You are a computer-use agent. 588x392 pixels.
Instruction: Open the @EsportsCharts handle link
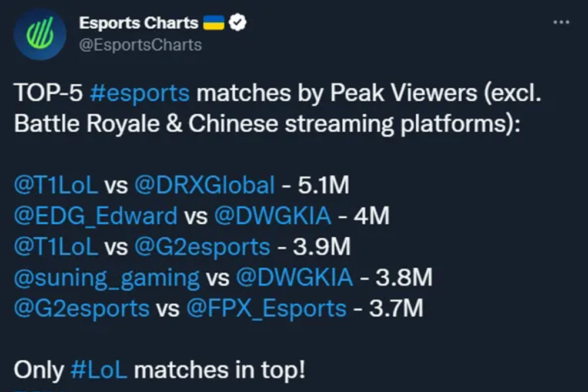point(140,45)
